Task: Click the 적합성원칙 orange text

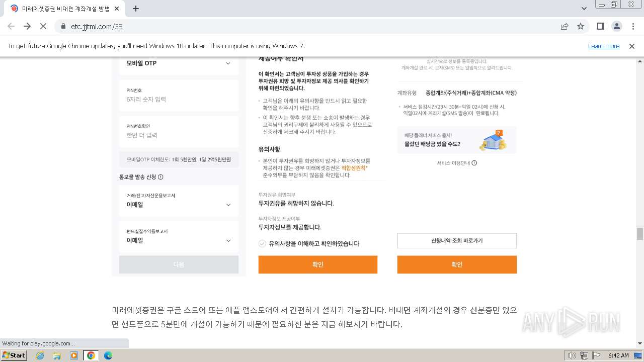Action: (354, 168)
